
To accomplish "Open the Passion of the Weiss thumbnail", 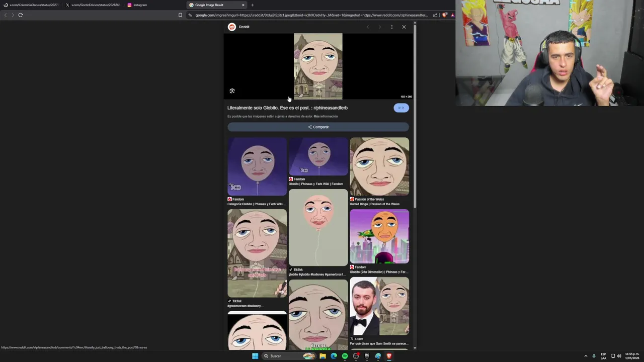I will tap(379, 166).
